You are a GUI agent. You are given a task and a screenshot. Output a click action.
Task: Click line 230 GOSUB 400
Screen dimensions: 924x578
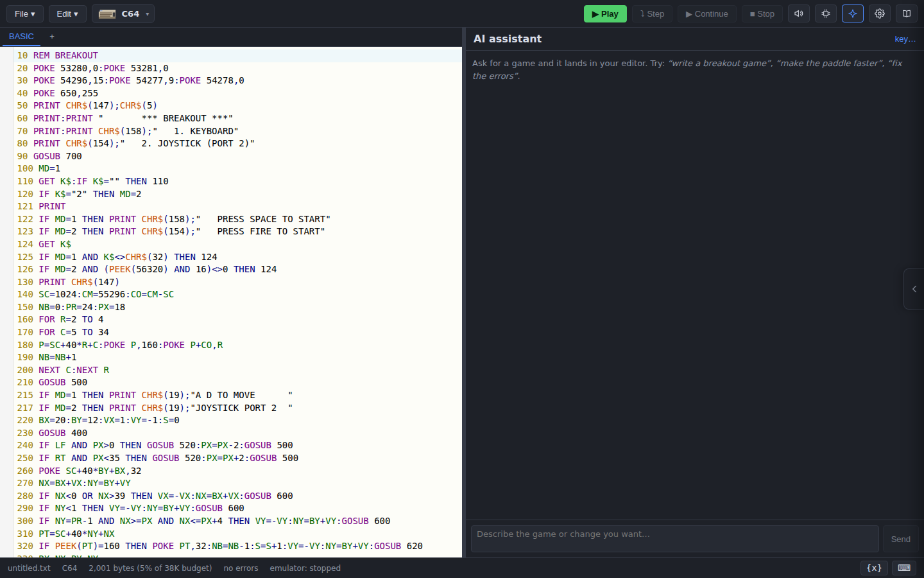point(52,433)
